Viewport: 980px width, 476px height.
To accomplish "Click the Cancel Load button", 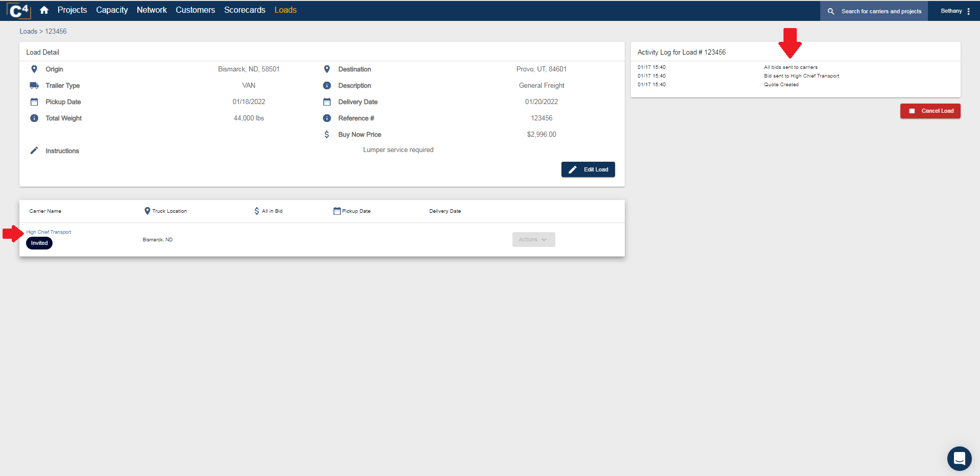I will coord(930,111).
